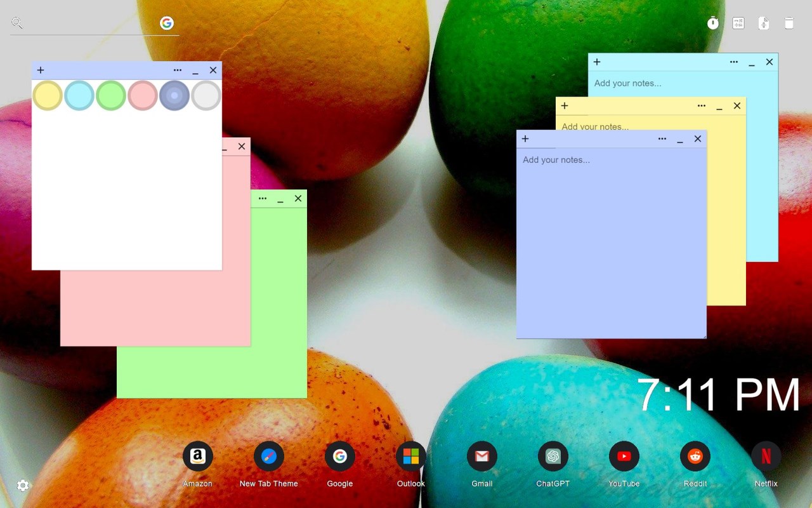812x508 pixels.
Task: Open the ChatGPT shortcut
Action: tap(553, 456)
